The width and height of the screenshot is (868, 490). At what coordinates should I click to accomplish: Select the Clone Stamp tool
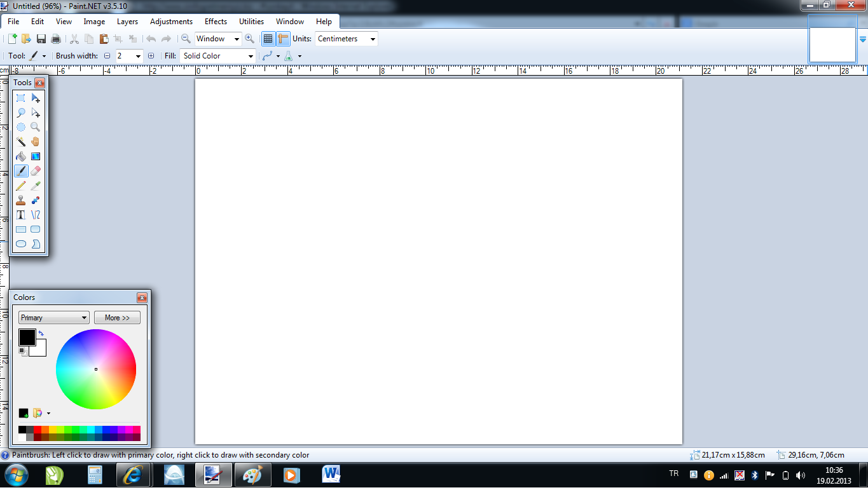(x=21, y=200)
